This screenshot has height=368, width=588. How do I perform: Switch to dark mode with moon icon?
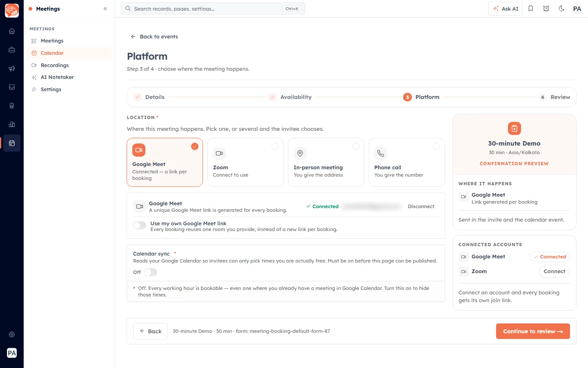561,9
